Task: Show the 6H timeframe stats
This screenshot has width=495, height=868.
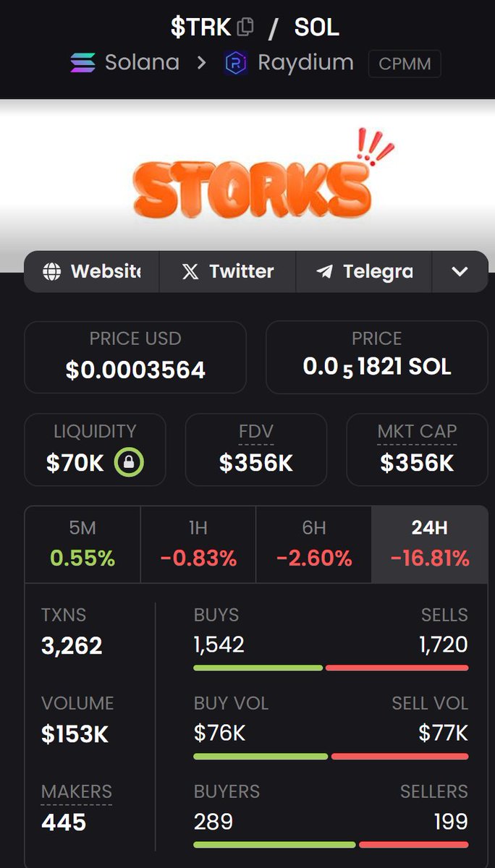Action: [x=313, y=544]
